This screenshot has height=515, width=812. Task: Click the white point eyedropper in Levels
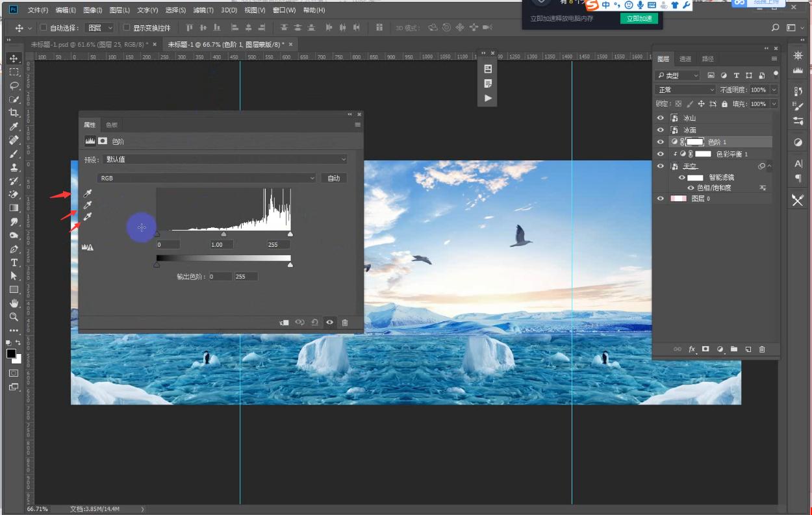pos(88,217)
